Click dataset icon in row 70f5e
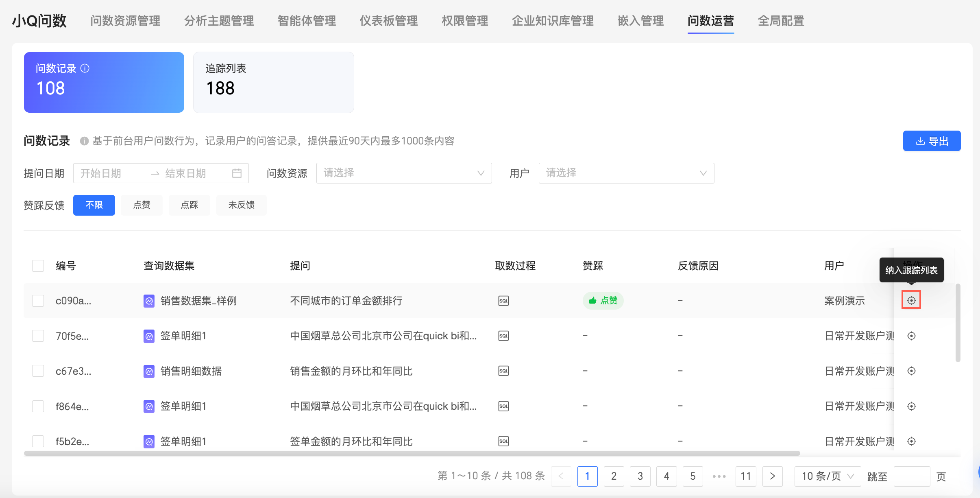The image size is (980, 498). click(x=149, y=336)
